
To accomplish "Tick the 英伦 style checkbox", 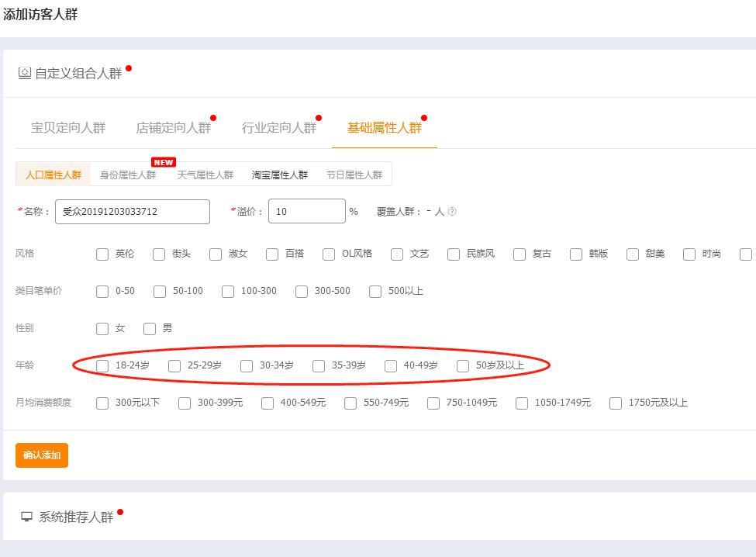I will [102, 254].
